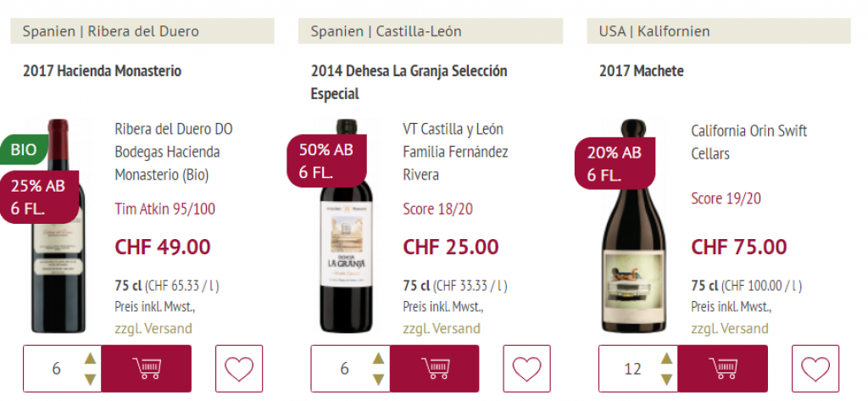Click the green BIO badge
The width and height of the screenshot is (868, 401).
click(x=24, y=150)
